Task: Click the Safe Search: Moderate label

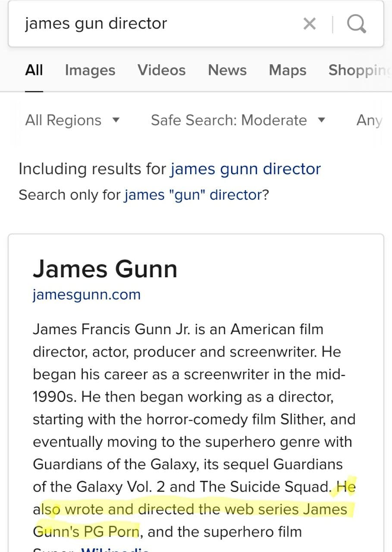Action: pos(229,120)
